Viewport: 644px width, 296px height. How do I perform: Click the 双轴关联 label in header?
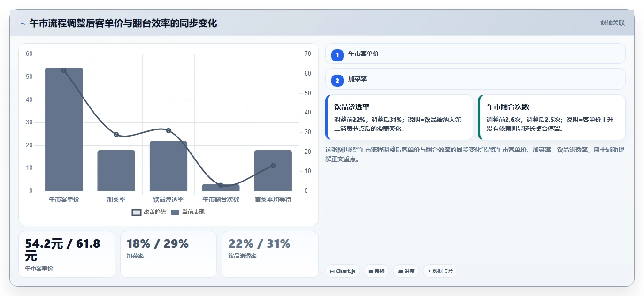tap(612, 23)
